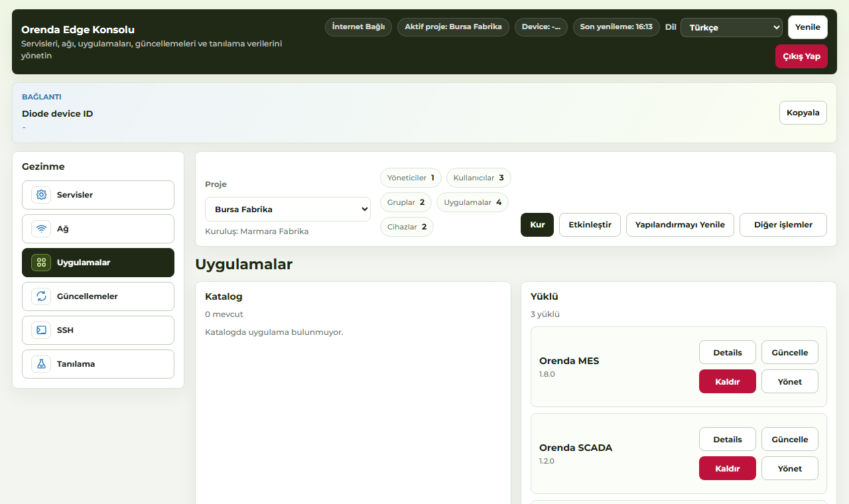Click the version 1.8.0 text
Image resolution: width=849 pixels, height=504 pixels.
point(547,374)
